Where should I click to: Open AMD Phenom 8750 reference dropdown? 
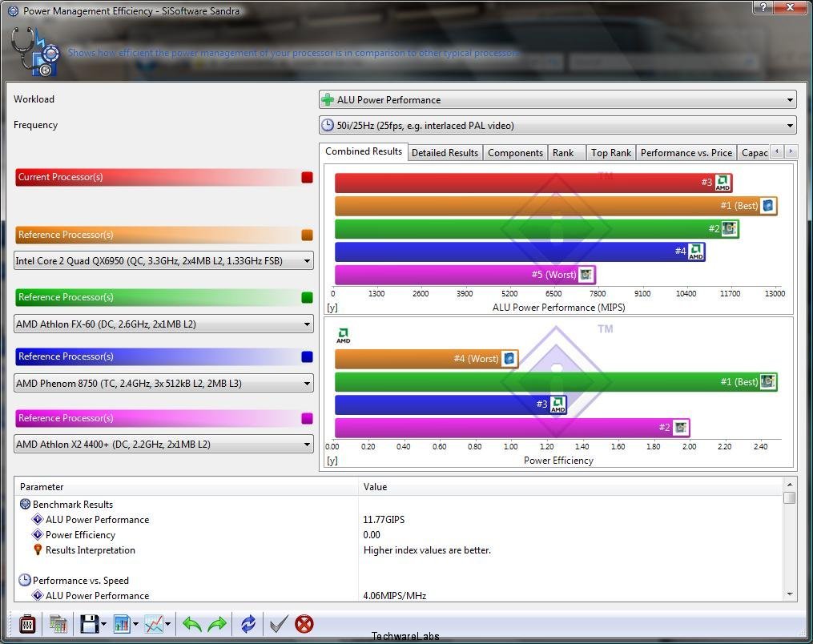pyautogui.click(x=164, y=384)
